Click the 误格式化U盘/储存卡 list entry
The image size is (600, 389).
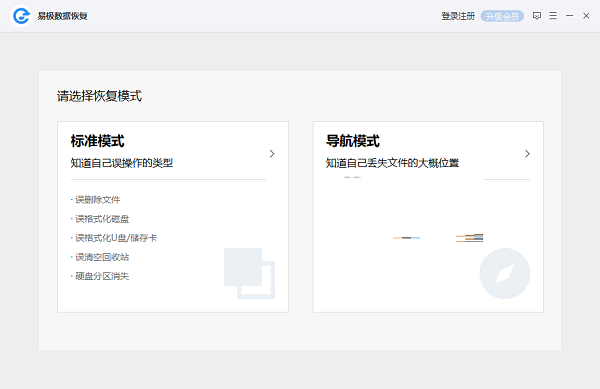coord(114,238)
